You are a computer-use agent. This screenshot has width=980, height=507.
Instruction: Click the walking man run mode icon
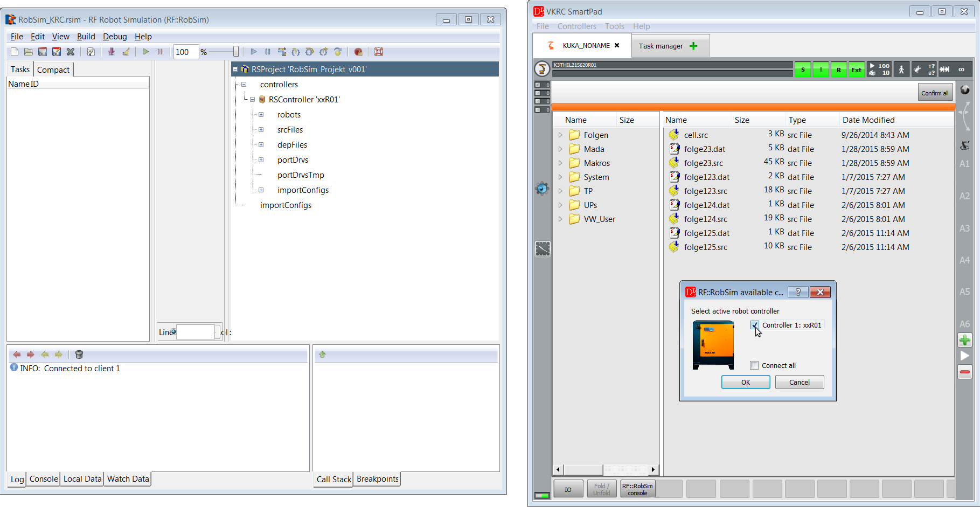pyautogui.click(x=901, y=70)
